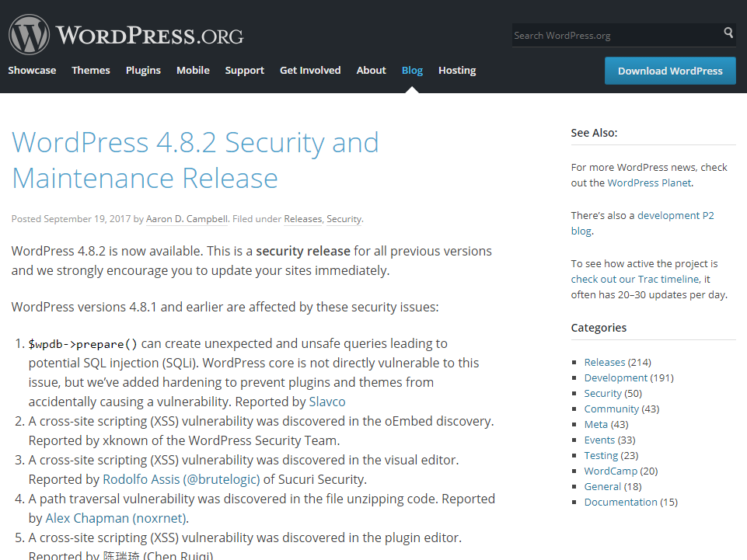Check out the Trac timeline link
This screenshot has width=747, height=560.
[x=635, y=280]
